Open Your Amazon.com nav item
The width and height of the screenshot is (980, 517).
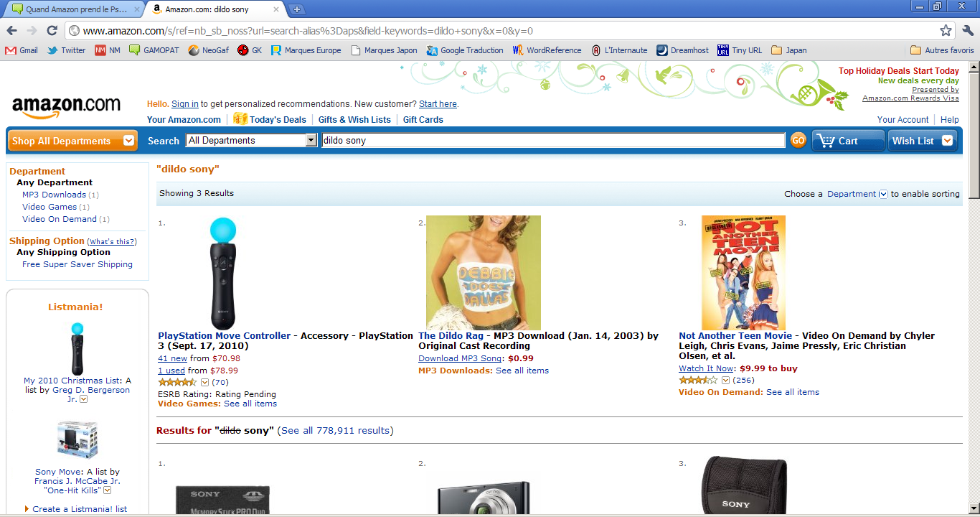[x=184, y=120]
